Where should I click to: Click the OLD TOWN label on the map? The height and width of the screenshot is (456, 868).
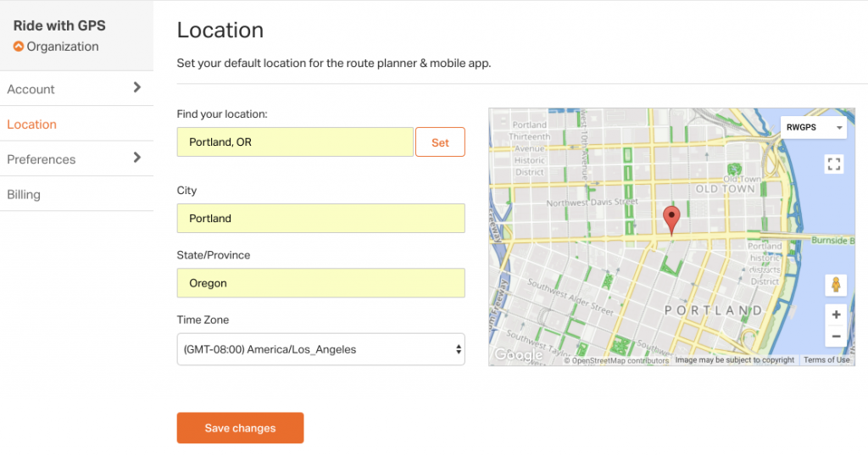(x=726, y=189)
